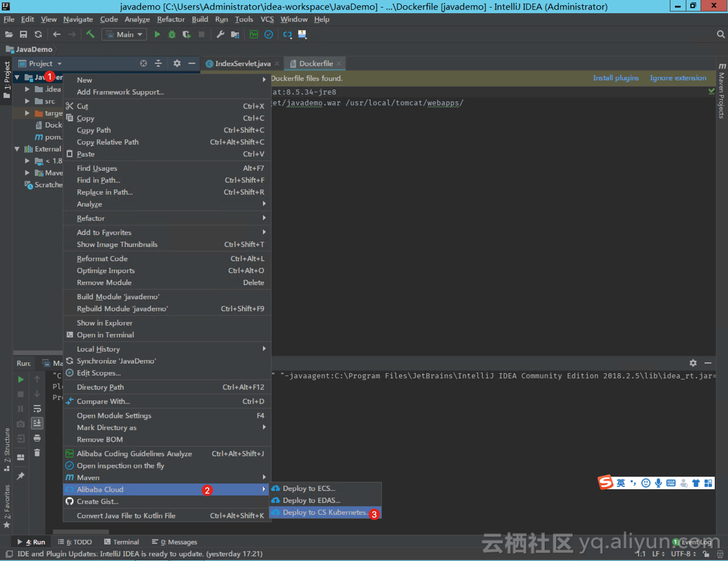Start debugging with the green bug icon

click(172, 35)
